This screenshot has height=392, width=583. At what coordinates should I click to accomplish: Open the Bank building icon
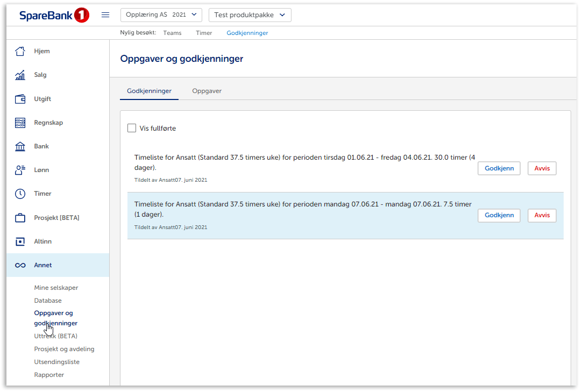(x=20, y=146)
